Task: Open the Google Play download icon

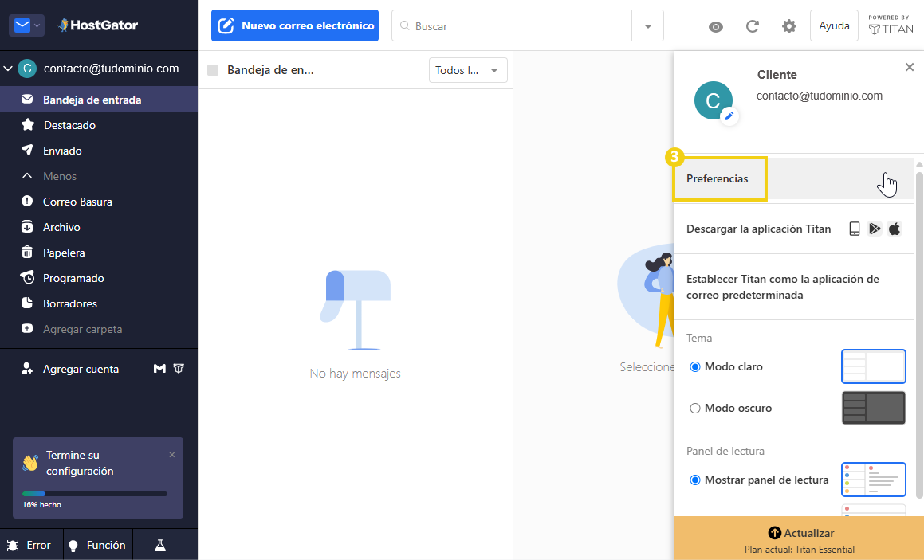Action: pos(875,229)
